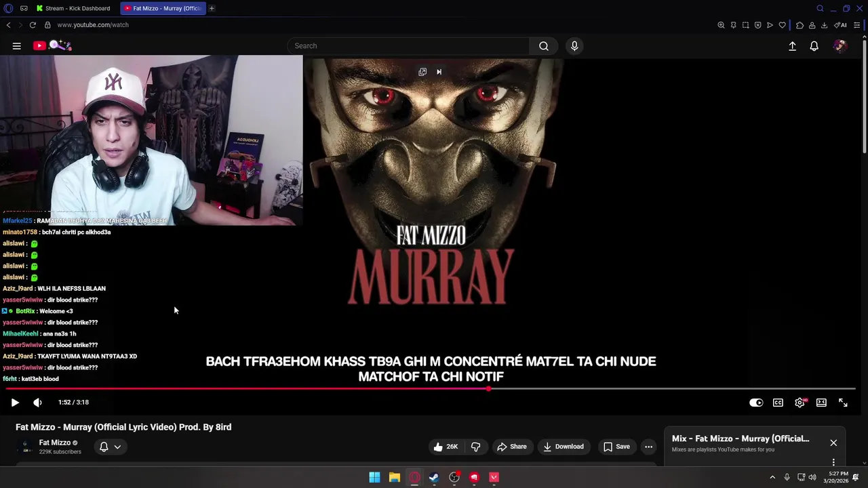Open the Opera GX main menu logo

(8, 8)
